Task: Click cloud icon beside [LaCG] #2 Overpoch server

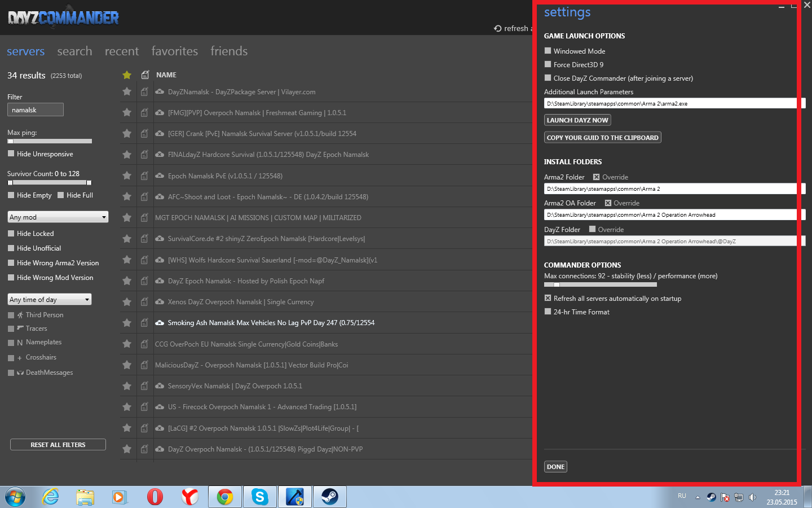Action: pyautogui.click(x=160, y=428)
